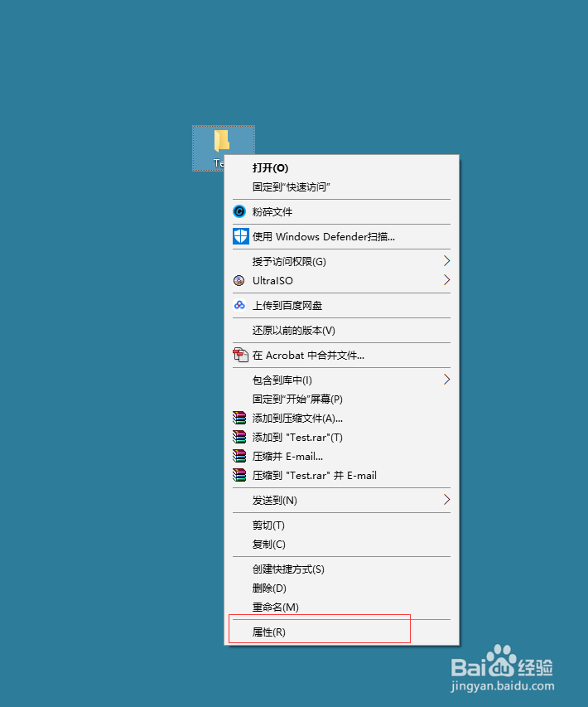This screenshot has height=707, width=588.
Task: Click the Acrobat combine files icon
Action: click(240, 355)
